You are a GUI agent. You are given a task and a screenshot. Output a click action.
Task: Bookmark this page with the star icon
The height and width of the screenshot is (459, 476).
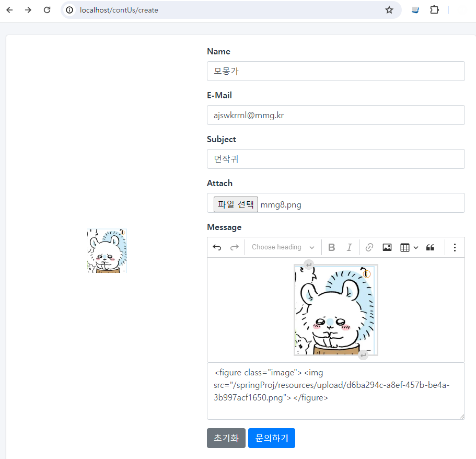pyautogui.click(x=389, y=10)
